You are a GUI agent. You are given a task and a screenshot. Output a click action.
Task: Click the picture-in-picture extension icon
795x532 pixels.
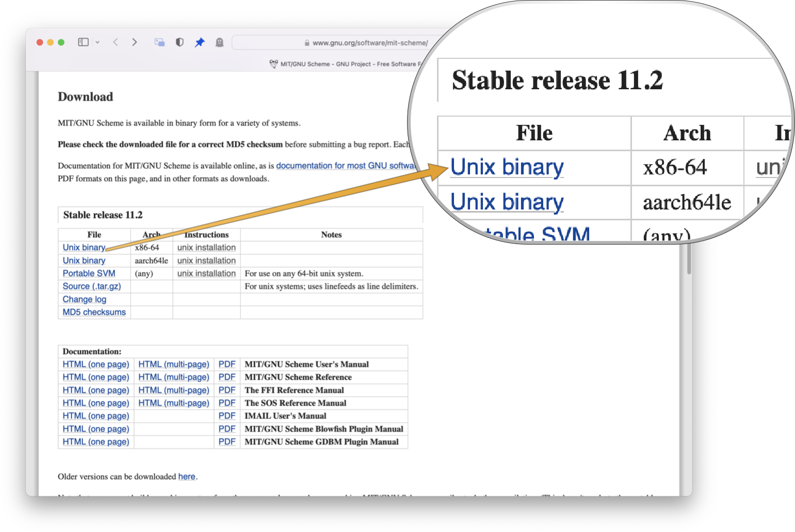[159, 42]
